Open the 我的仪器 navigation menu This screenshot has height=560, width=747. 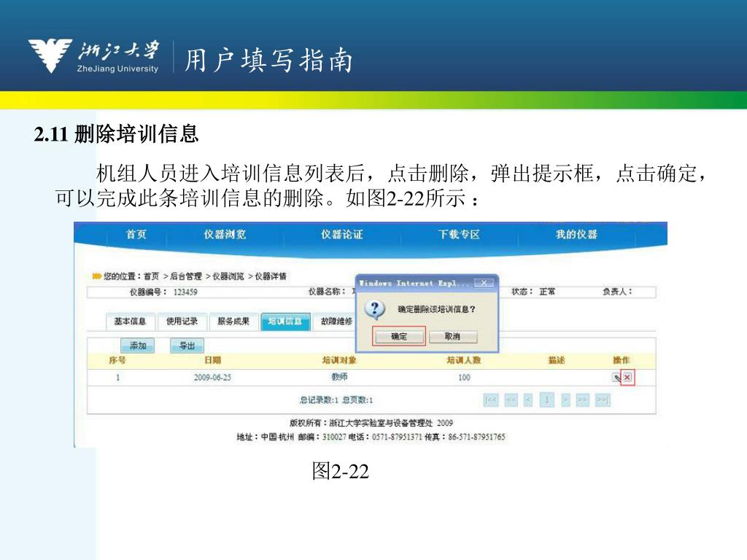pyautogui.click(x=576, y=234)
